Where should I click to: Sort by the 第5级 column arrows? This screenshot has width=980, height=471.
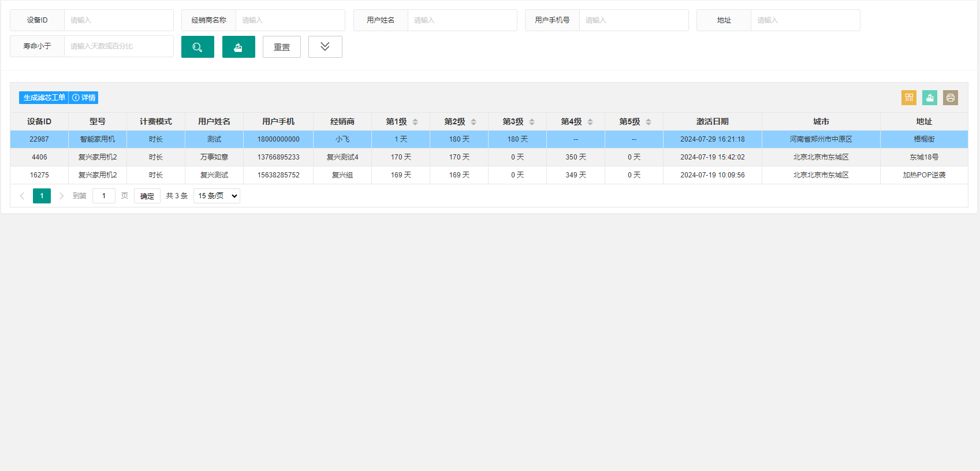[x=649, y=122]
